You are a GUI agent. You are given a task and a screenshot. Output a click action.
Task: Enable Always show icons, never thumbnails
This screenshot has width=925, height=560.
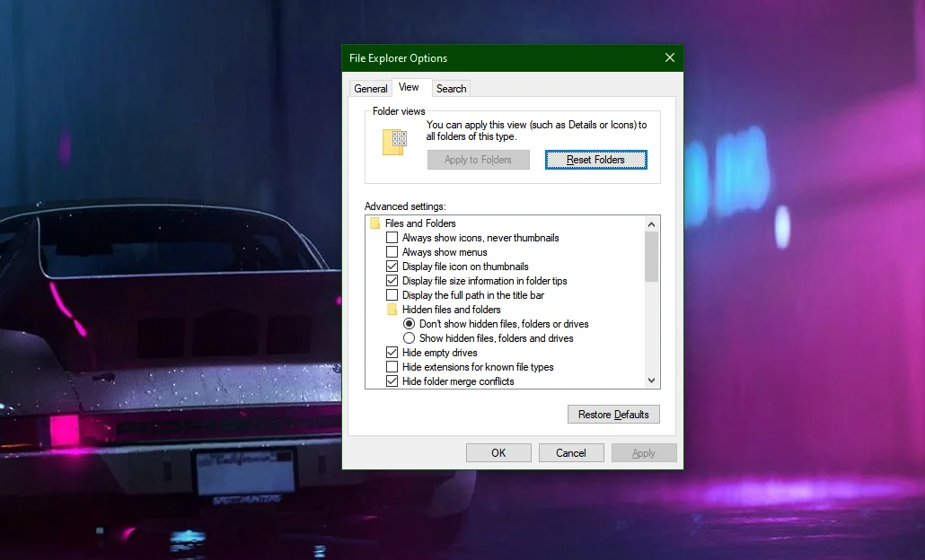[x=392, y=238]
